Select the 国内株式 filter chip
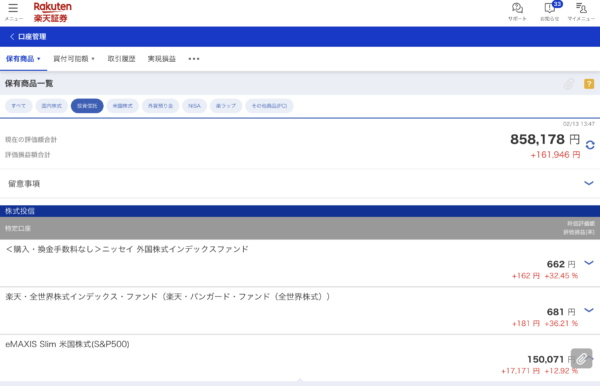 tap(52, 106)
